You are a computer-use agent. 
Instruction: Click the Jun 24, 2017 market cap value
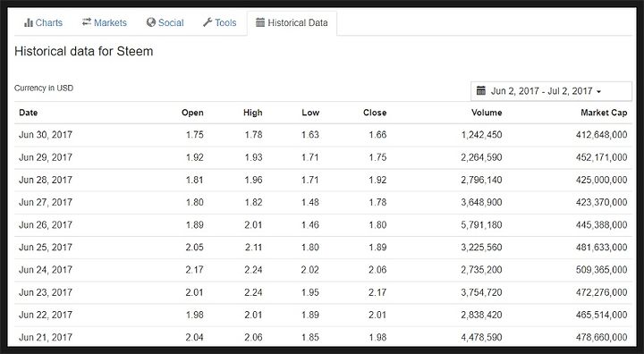tap(601, 270)
